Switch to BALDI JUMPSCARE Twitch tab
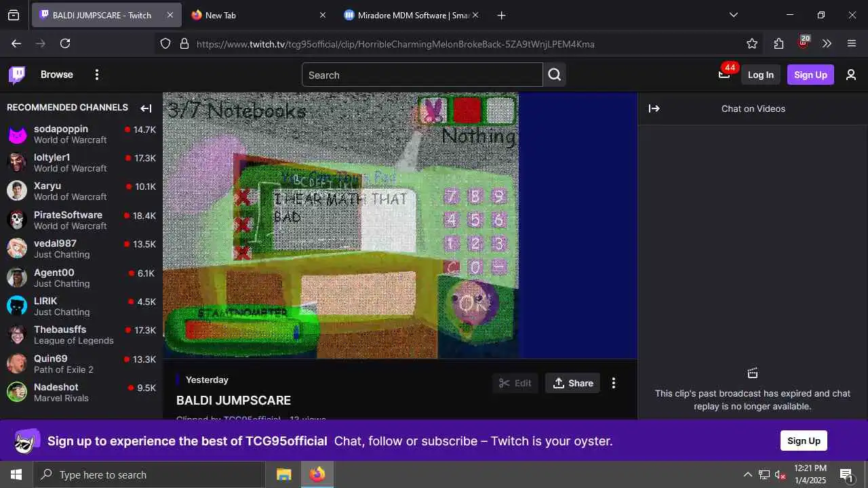 (x=106, y=15)
